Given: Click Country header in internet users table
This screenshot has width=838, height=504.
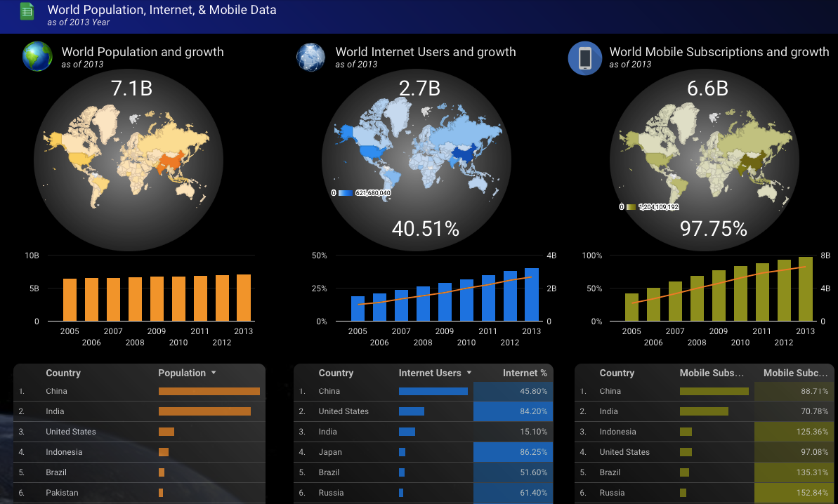Looking at the screenshot, I should point(336,373).
